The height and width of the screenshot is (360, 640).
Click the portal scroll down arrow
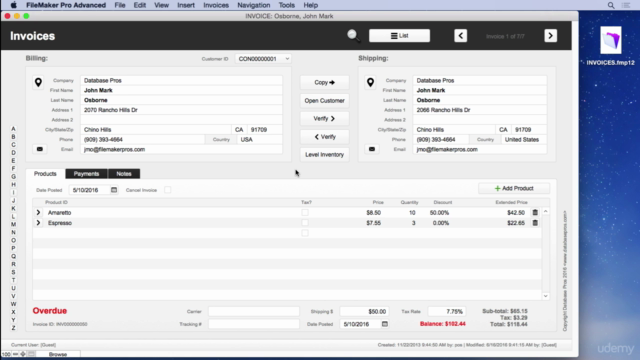pyautogui.click(x=545, y=296)
